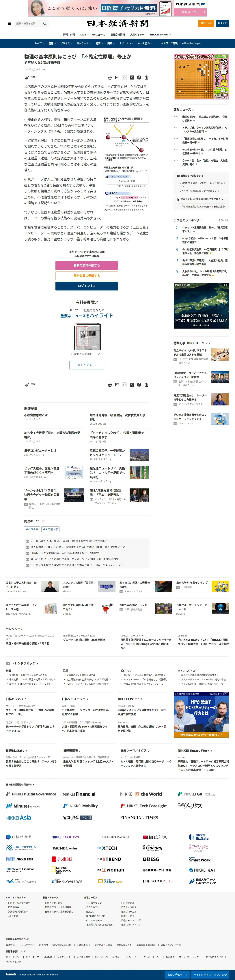
Task: Open the 朝刊・夕刊 menu item
Action: point(69,35)
